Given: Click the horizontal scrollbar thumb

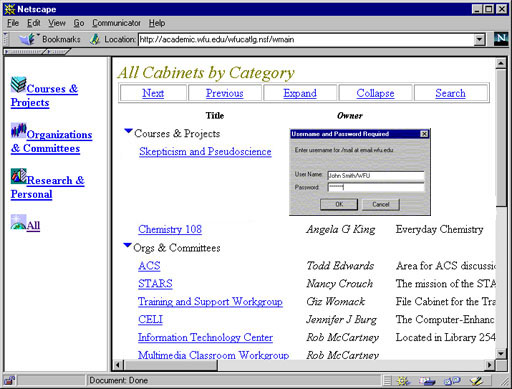Looking at the screenshot, I should point(170,365).
